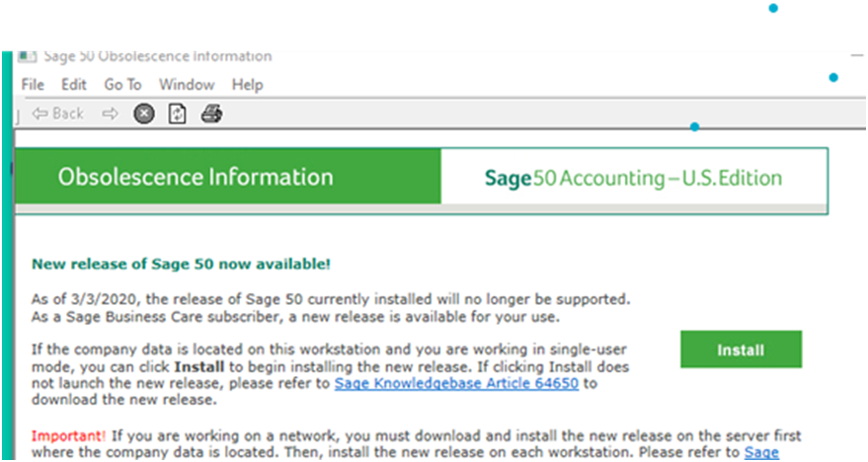Open the Window menu
The image size is (868, 462).
tap(187, 85)
